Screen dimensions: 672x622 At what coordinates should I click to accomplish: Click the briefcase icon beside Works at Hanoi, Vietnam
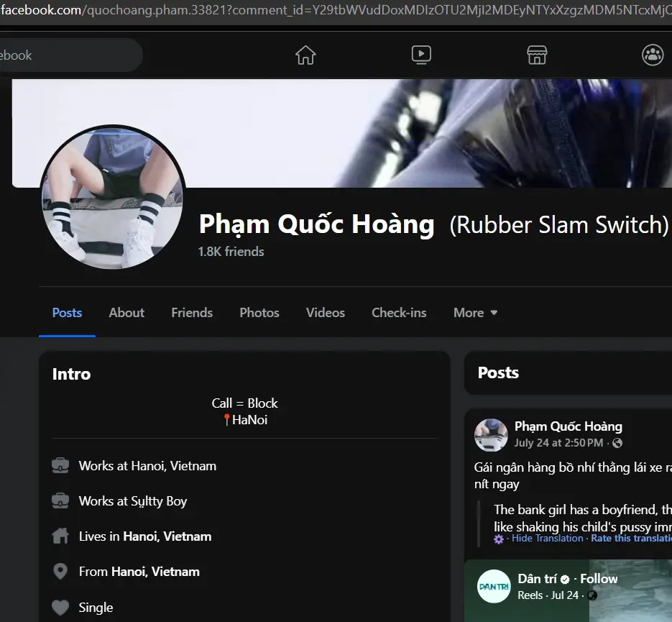pos(60,465)
